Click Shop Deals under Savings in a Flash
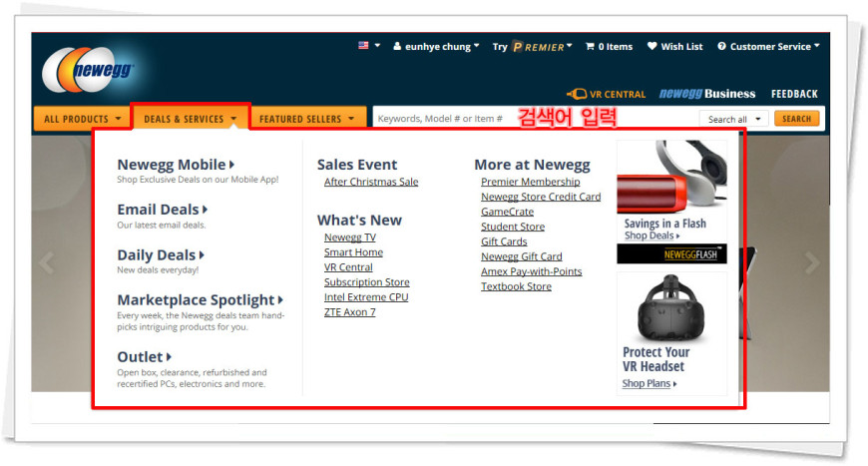 click(651, 235)
